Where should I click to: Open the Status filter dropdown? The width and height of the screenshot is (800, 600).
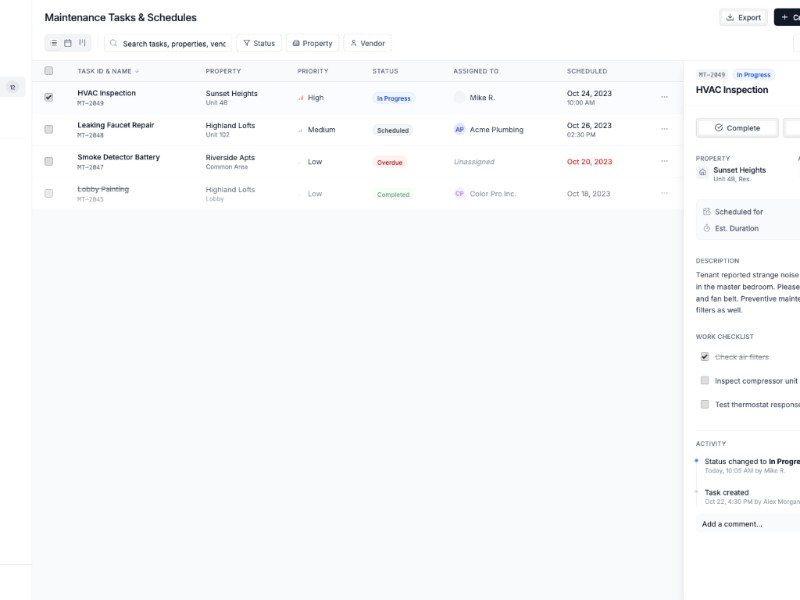[259, 43]
